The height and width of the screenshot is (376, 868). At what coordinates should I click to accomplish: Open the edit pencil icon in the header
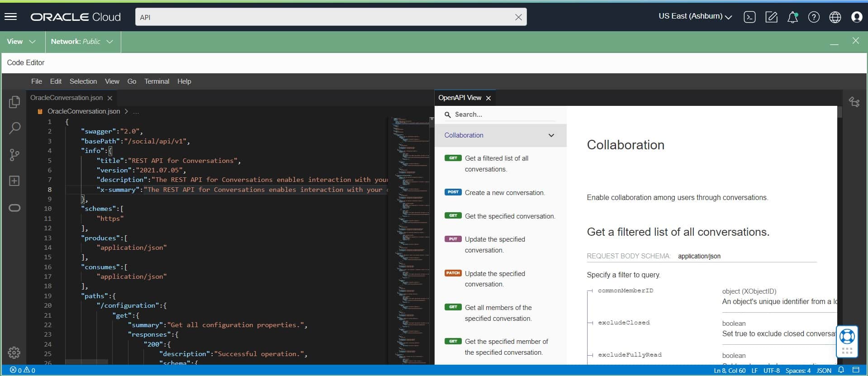771,17
